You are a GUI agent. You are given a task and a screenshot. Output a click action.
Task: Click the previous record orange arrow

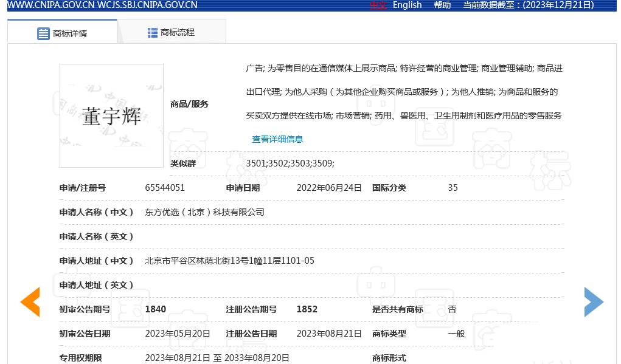tap(30, 302)
